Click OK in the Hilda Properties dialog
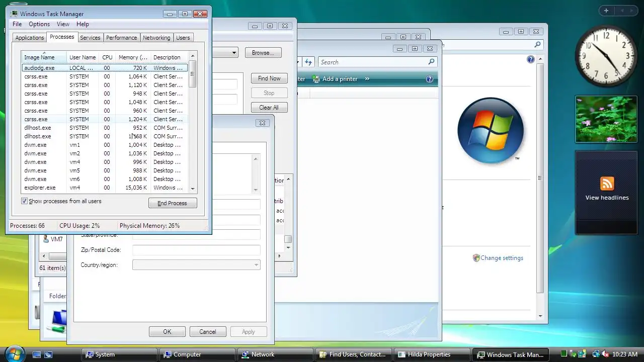 (167, 332)
